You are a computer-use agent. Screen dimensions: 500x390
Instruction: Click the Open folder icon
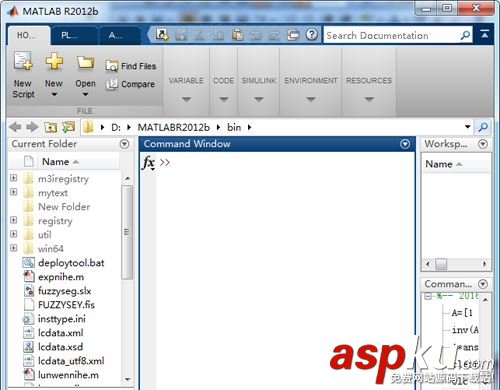tap(85, 62)
